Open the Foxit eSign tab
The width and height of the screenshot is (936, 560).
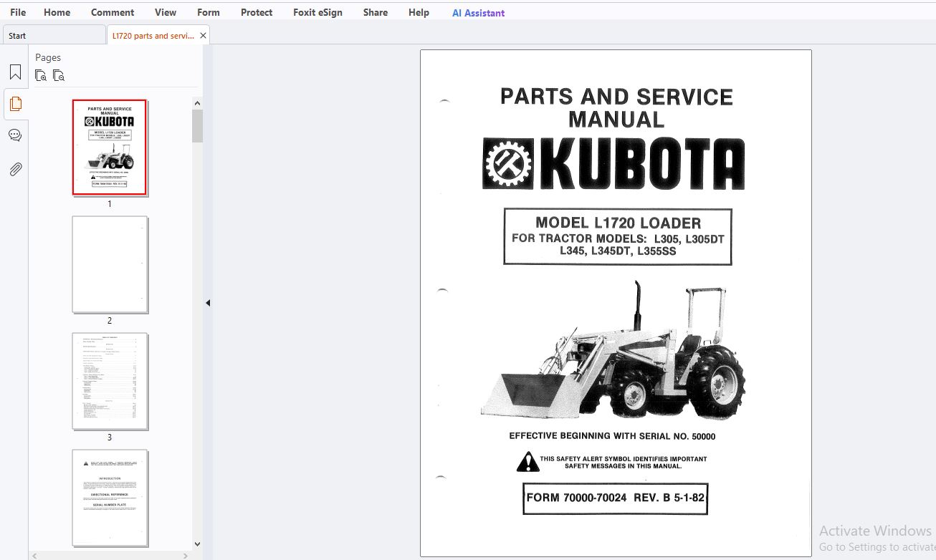(318, 12)
